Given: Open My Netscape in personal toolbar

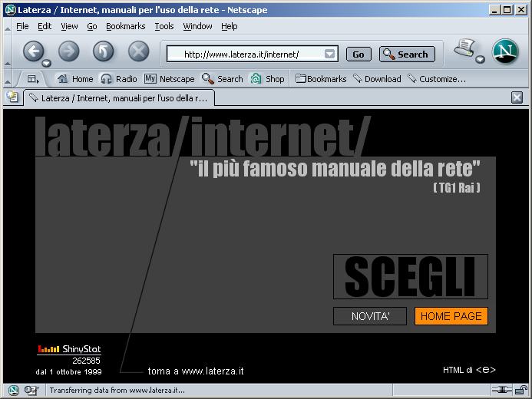Looking at the screenshot, I should 169,79.
